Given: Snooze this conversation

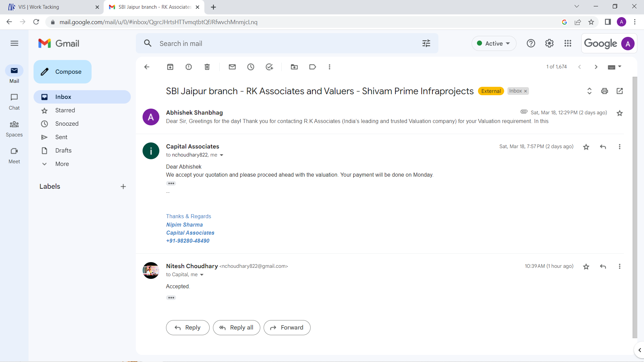Looking at the screenshot, I should point(251,67).
